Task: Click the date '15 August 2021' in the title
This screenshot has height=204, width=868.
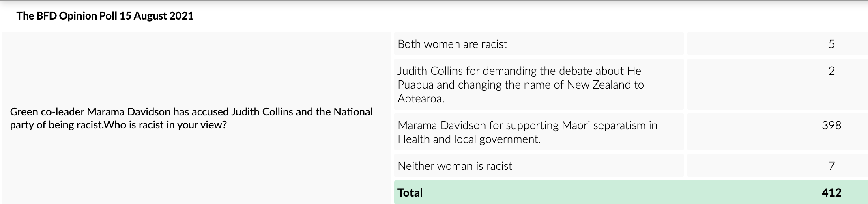Action: pyautogui.click(x=163, y=16)
